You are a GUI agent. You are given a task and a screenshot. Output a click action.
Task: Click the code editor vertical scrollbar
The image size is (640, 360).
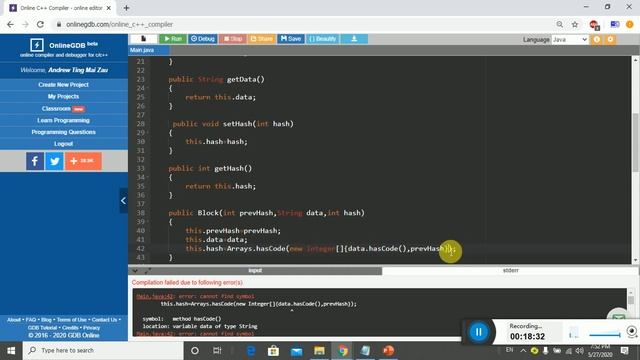635,142
